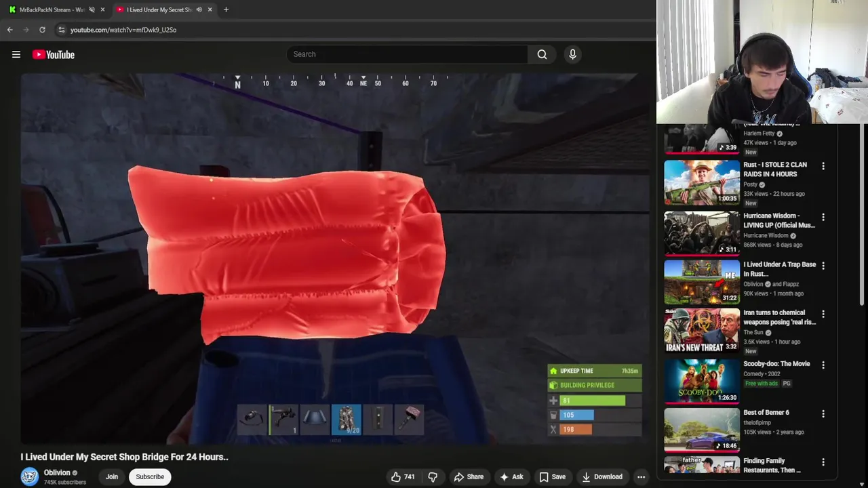Click the Join channel button
Viewport: 868px width, 488px height.
112,476
